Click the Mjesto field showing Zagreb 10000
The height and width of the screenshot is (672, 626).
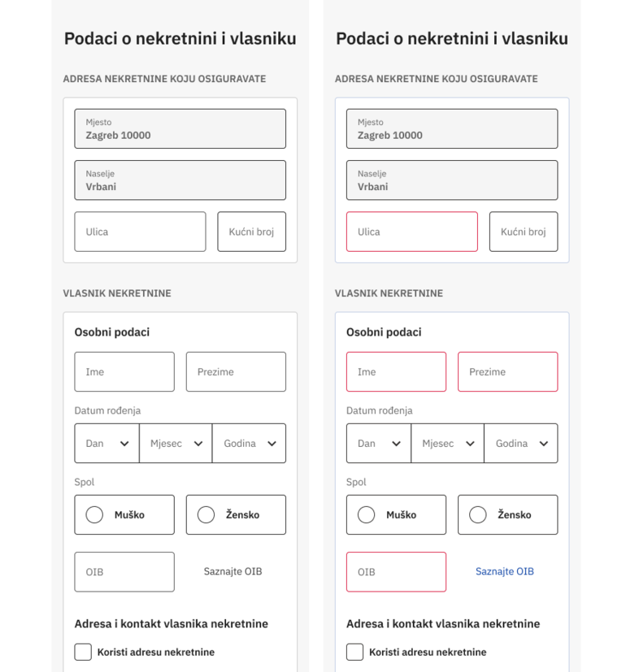coord(180,128)
